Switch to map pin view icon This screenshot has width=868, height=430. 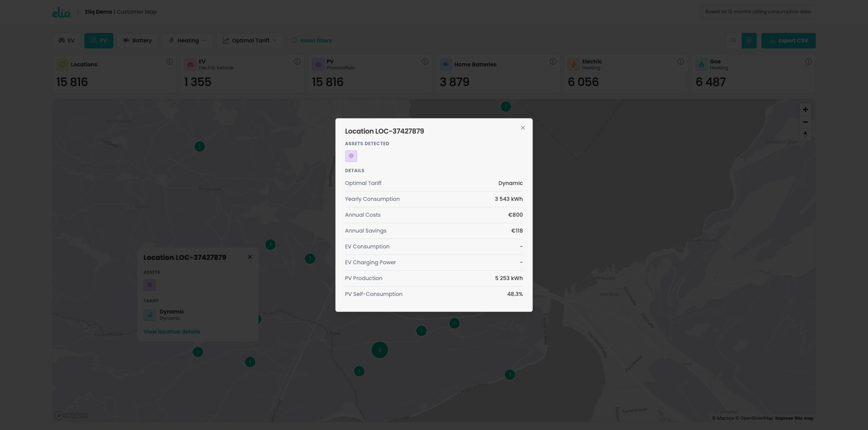click(x=749, y=40)
